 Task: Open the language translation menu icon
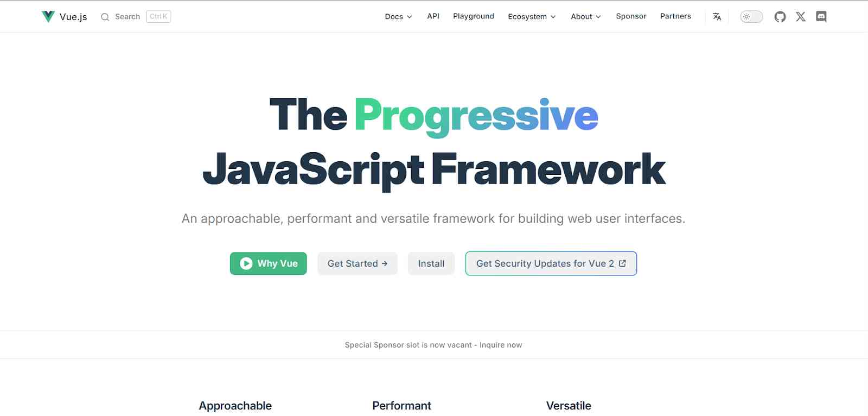pyautogui.click(x=717, y=17)
